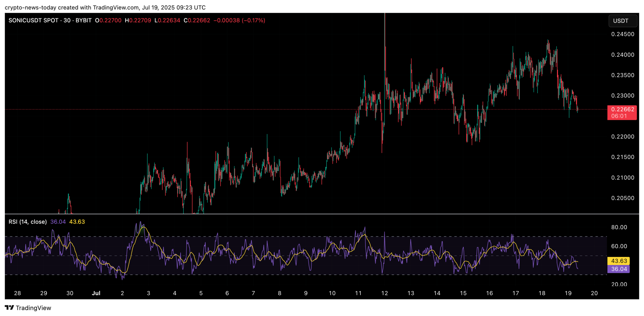Viewport: 644px width, 316px height.
Task: Click the 0.20500 price axis label
Action: click(623, 198)
